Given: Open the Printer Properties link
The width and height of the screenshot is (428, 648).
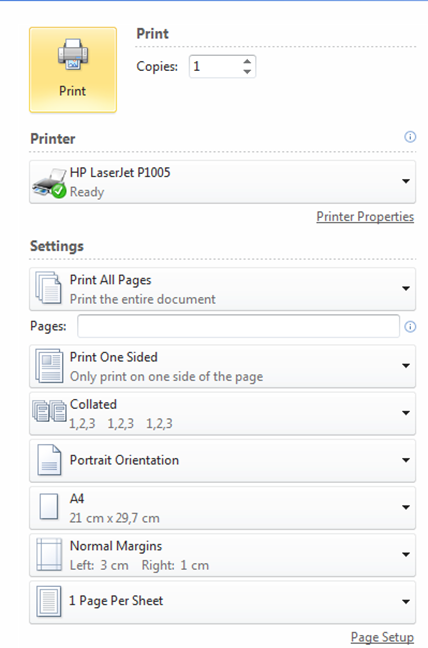Looking at the screenshot, I should tap(365, 217).
